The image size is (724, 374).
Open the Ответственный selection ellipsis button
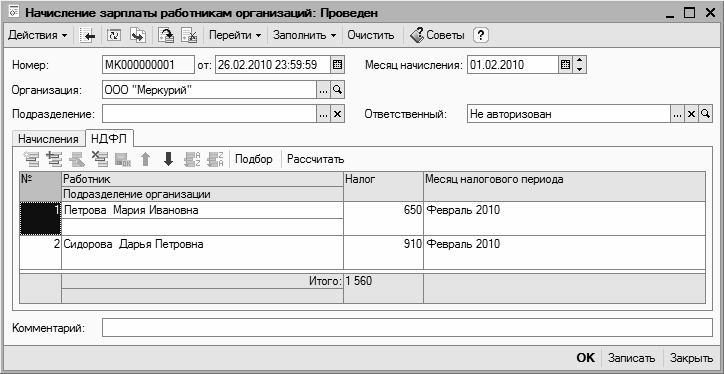[677, 115]
